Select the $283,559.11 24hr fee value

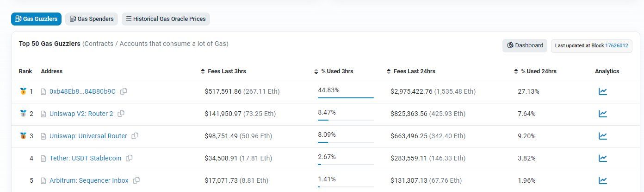tap(409, 158)
